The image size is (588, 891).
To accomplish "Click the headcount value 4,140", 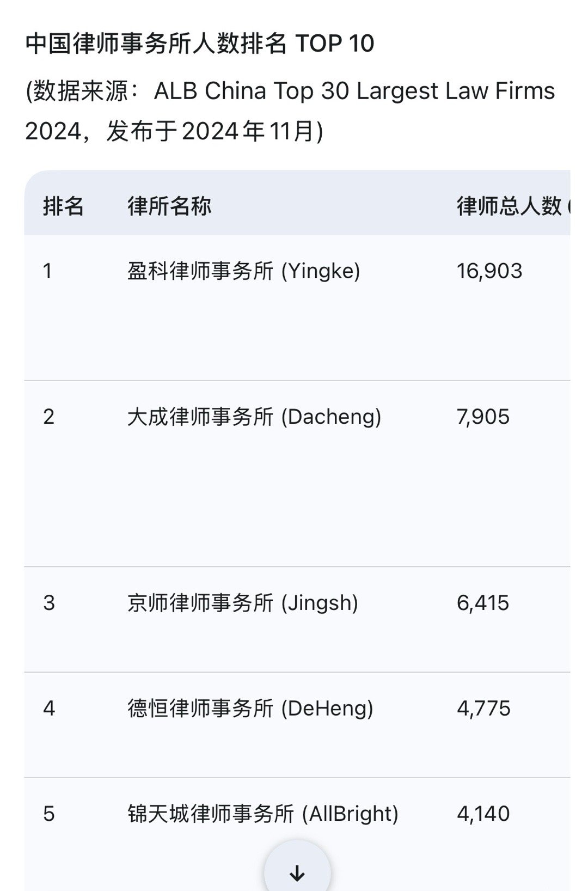I will pyautogui.click(x=482, y=813).
